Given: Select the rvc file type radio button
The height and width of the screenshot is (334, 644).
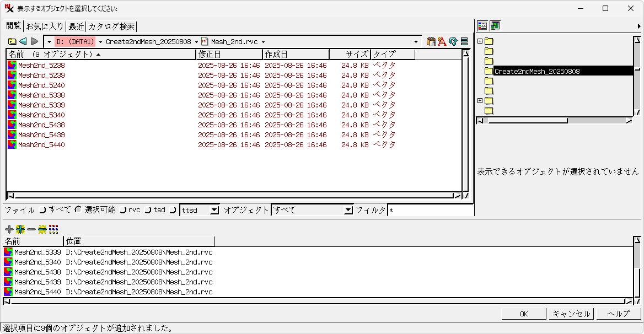Looking at the screenshot, I should tap(123, 210).
